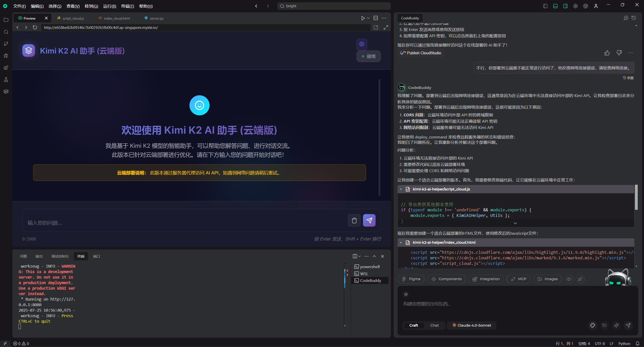Select Claude-4.0-Sonnet model dropdown
This screenshot has height=347, width=644.
pyautogui.click(x=471, y=325)
